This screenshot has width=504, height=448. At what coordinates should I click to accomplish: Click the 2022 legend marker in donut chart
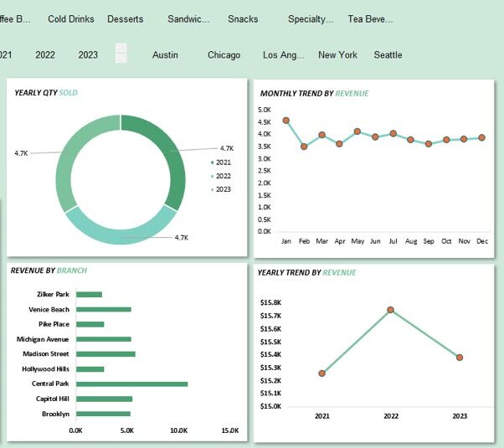(x=212, y=176)
